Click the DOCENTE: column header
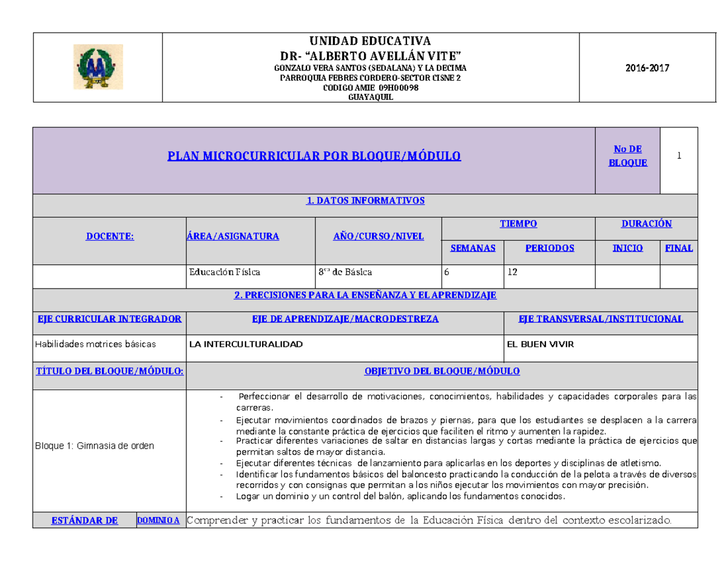 tap(110, 236)
